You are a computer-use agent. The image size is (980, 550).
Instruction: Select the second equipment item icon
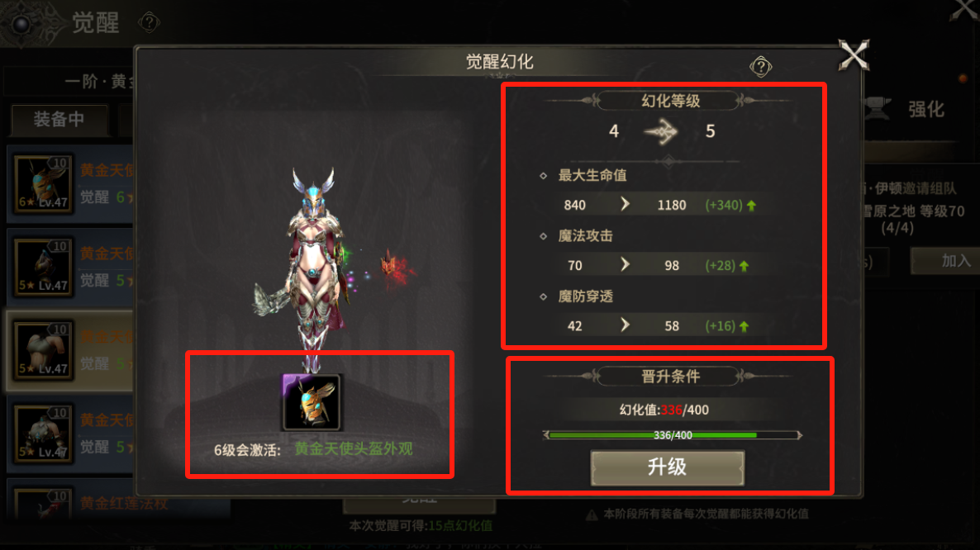coord(42,268)
